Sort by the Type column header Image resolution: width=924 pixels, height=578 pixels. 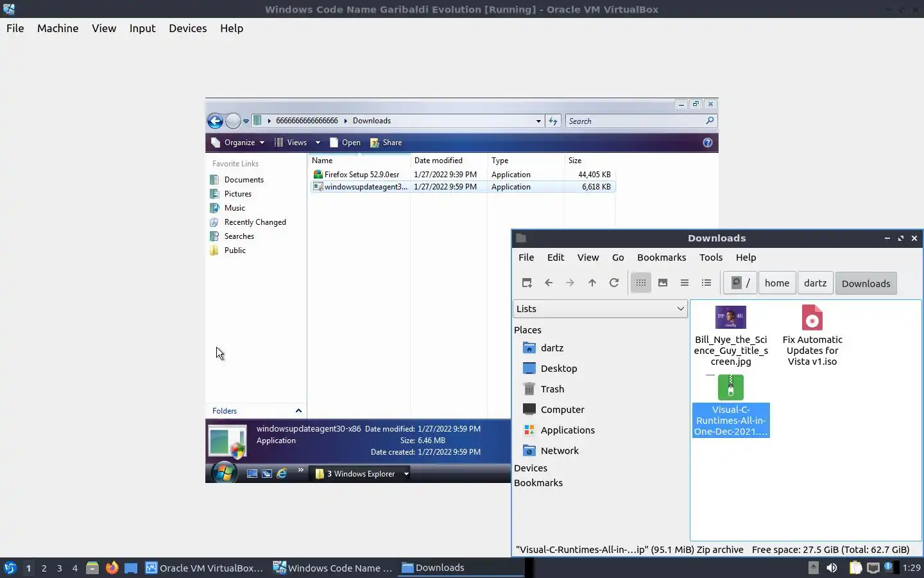click(x=526, y=161)
